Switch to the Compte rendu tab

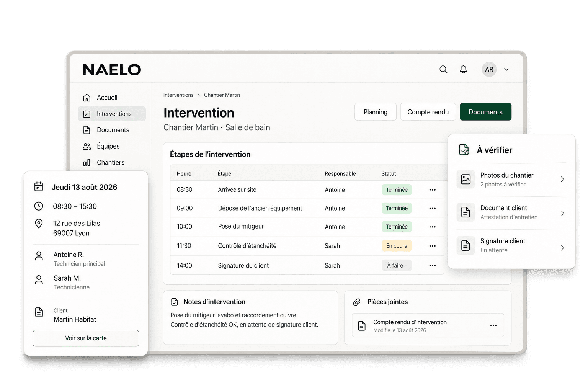[x=428, y=112]
